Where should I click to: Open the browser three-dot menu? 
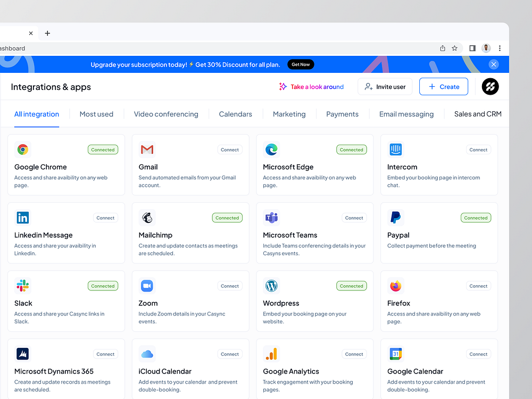tap(500, 48)
